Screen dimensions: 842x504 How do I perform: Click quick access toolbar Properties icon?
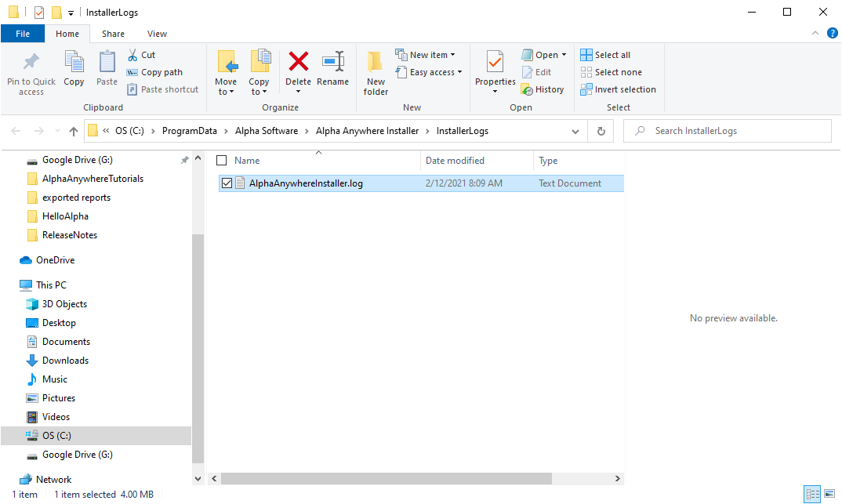click(38, 12)
